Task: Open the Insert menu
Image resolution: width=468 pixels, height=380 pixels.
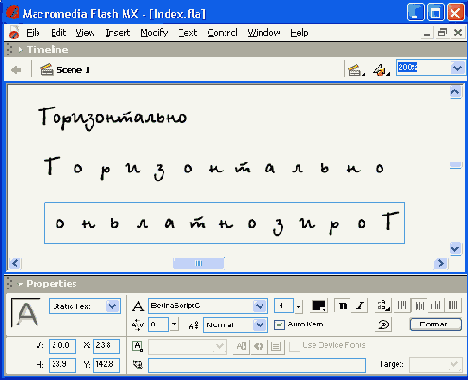Action: pyautogui.click(x=118, y=33)
